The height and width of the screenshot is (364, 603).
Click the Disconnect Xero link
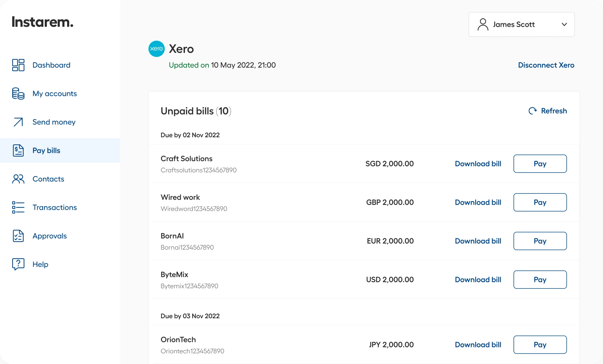click(x=546, y=65)
